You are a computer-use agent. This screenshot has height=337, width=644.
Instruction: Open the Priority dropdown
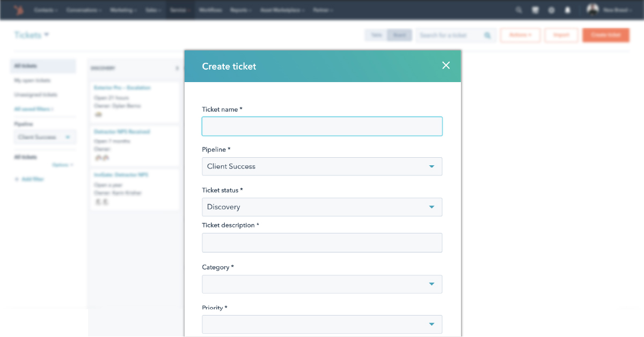coord(322,324)
